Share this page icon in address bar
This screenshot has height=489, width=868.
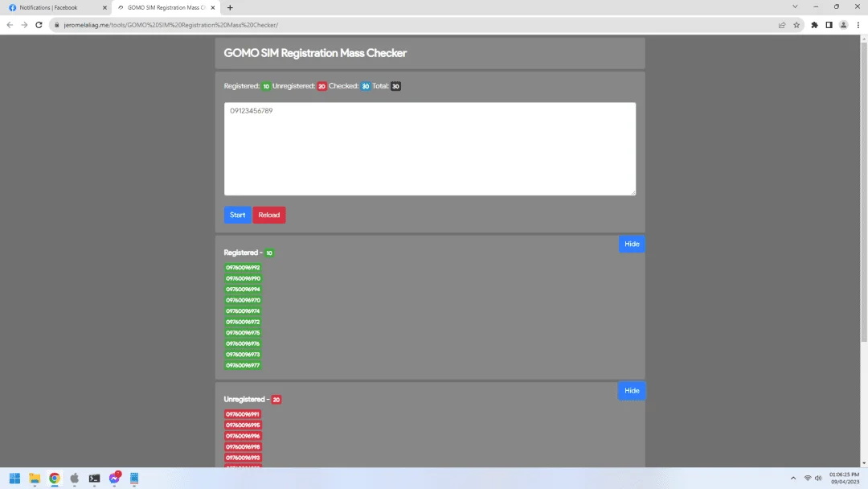782,25
